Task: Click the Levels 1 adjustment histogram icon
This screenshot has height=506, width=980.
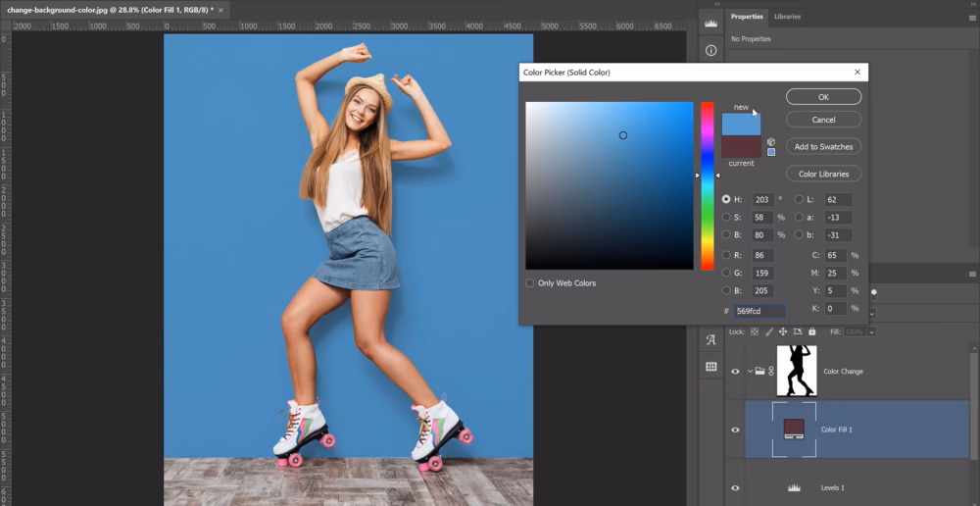Action: point(795,488)
